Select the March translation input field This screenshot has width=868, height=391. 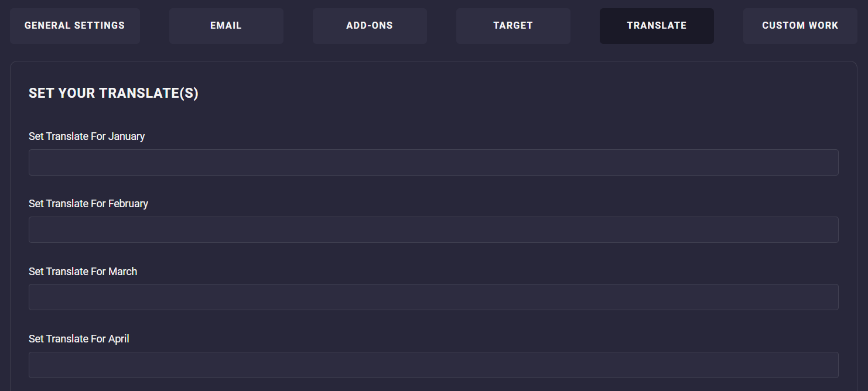click(433, 297)
